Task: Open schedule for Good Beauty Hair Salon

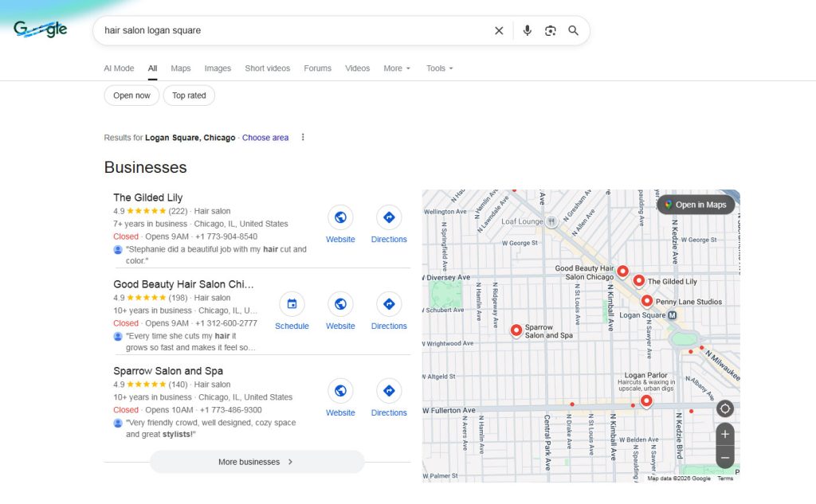Action: click(292, 304)
